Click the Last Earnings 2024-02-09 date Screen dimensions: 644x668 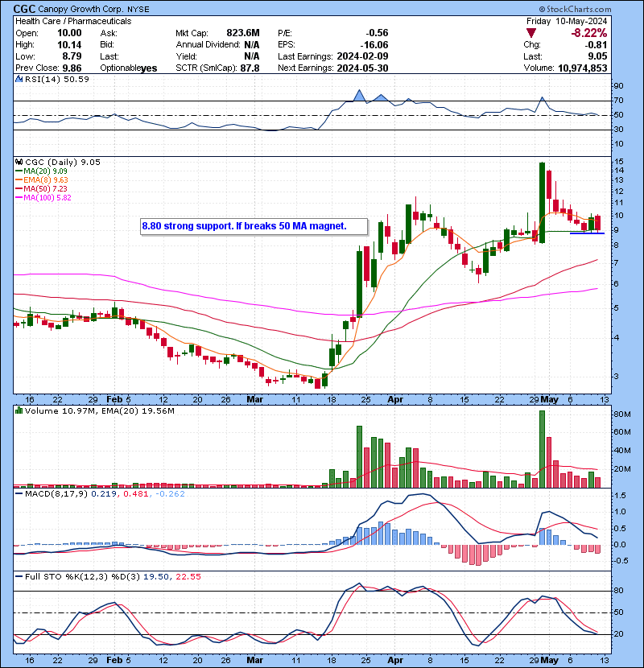click(x=362, y=56)
